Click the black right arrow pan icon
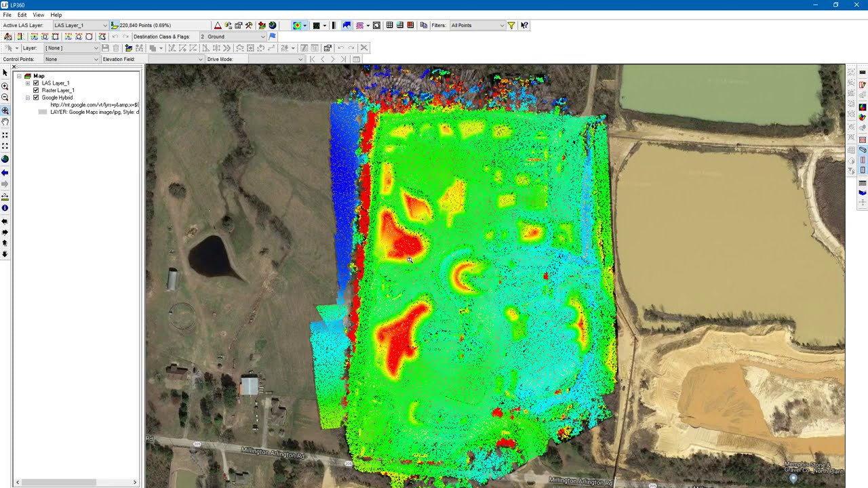868x488 pixels. coord(5,232)
